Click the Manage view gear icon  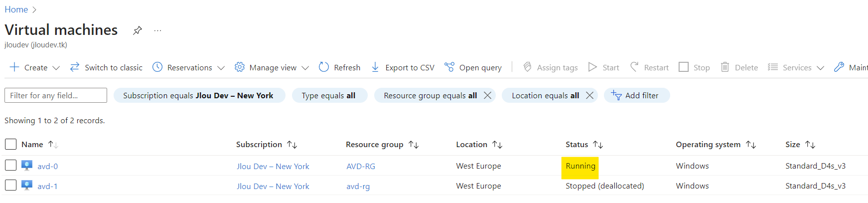[x=240, y=67]
